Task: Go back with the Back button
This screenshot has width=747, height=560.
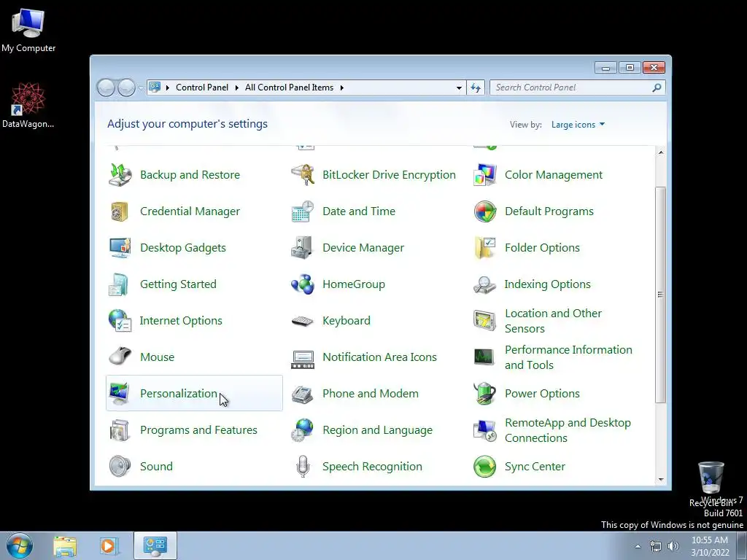Action: [x=106, y=87]
